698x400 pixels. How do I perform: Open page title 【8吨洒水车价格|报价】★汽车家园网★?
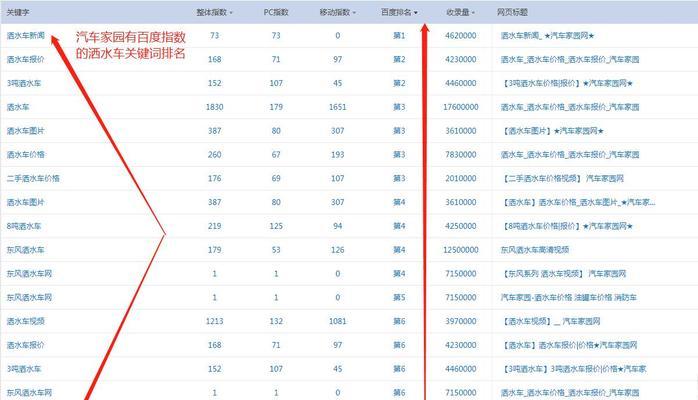tap(568, 226)
